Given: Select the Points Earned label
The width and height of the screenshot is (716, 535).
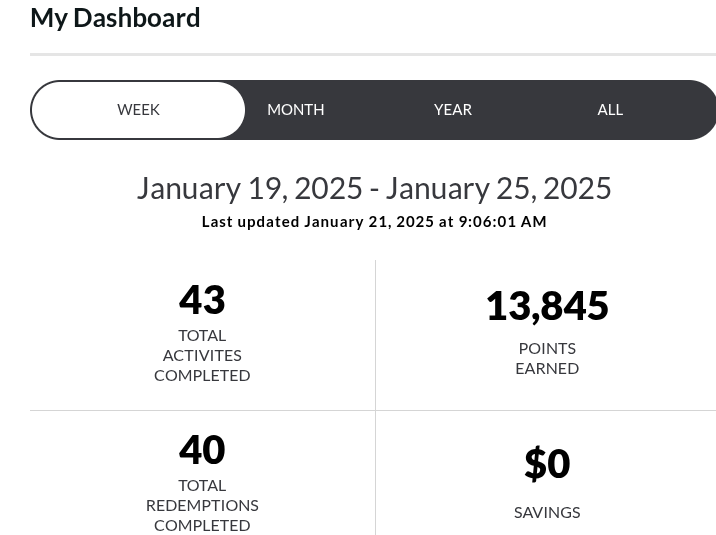Looking at the screenshot, I should 547,358.
